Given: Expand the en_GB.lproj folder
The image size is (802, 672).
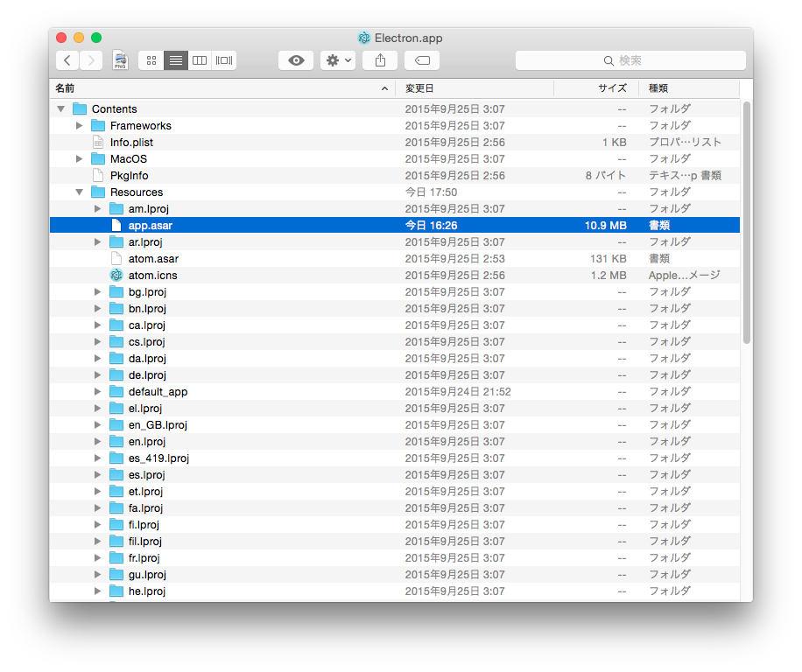Looking at the screenshot, I should click(x=98, y=424).
